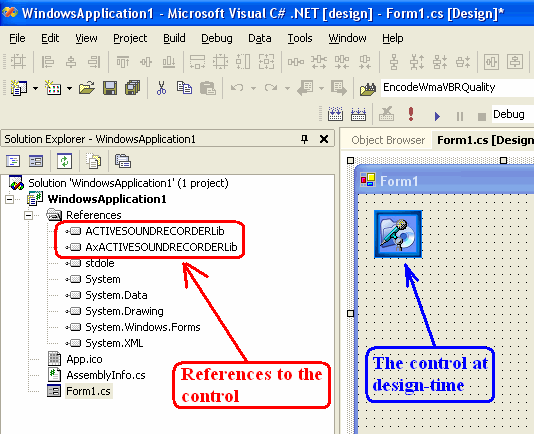Click the Refresh icon in Solution Explorer
The width and height of the screenshot is (534, 434).
(x=64, y=161)
